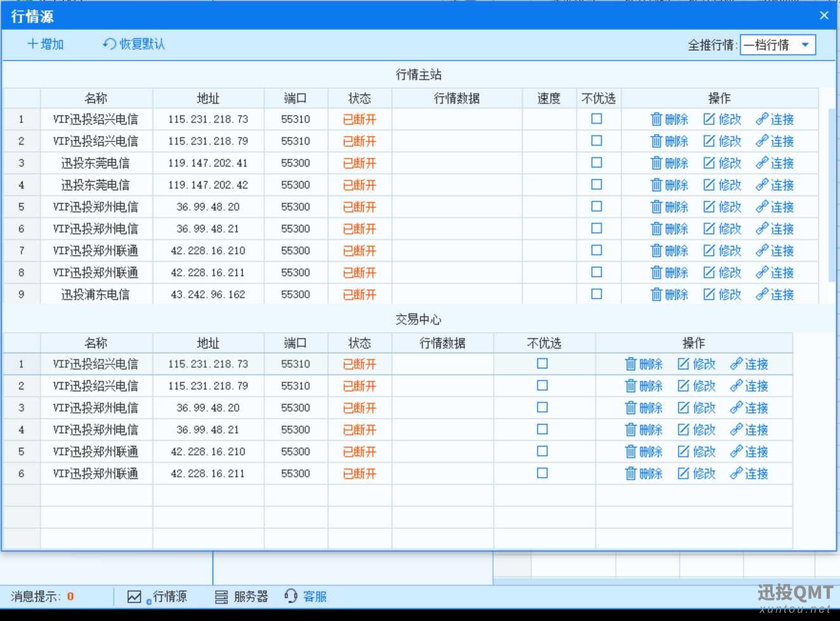The width and height of the screenshot is (840, 621).
Task: Click the 行情主站 table vertical scrollbar
Action: coord(832,195)
